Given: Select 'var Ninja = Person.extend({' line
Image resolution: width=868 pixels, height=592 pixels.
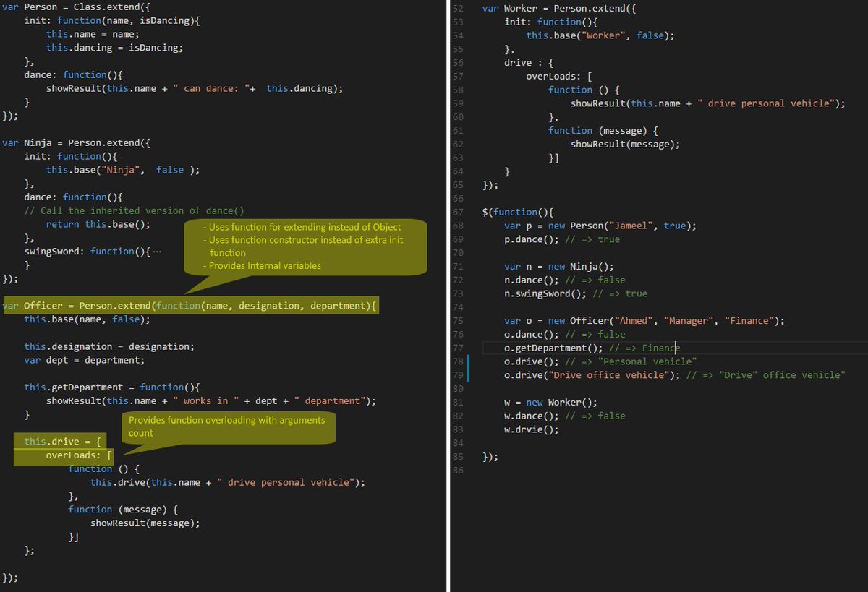Looking at the screenshot, I should pos(77,142).
